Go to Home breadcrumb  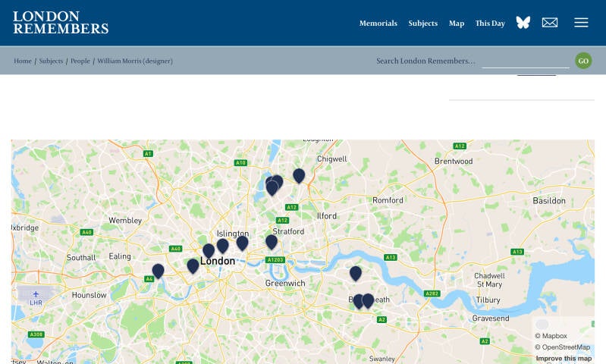23,61
